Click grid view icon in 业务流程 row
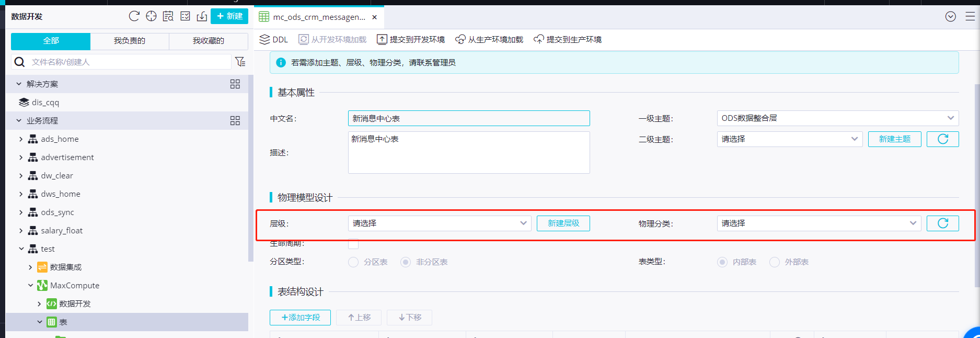Image resolution: width=980 pixels, height=338 pixels. tap(235, 121)
